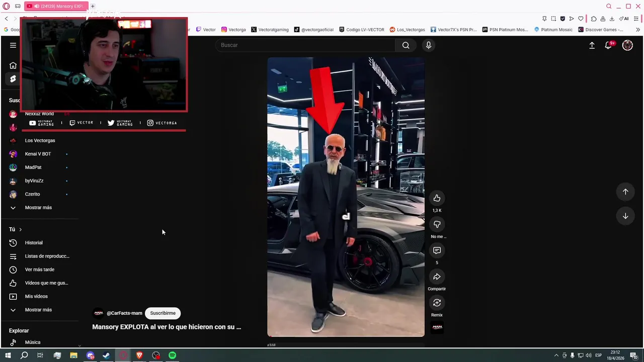This screenshot has height=362, width=644.
Task: Show more bookmarks with double chevron
Action: [x=638, y=30]
